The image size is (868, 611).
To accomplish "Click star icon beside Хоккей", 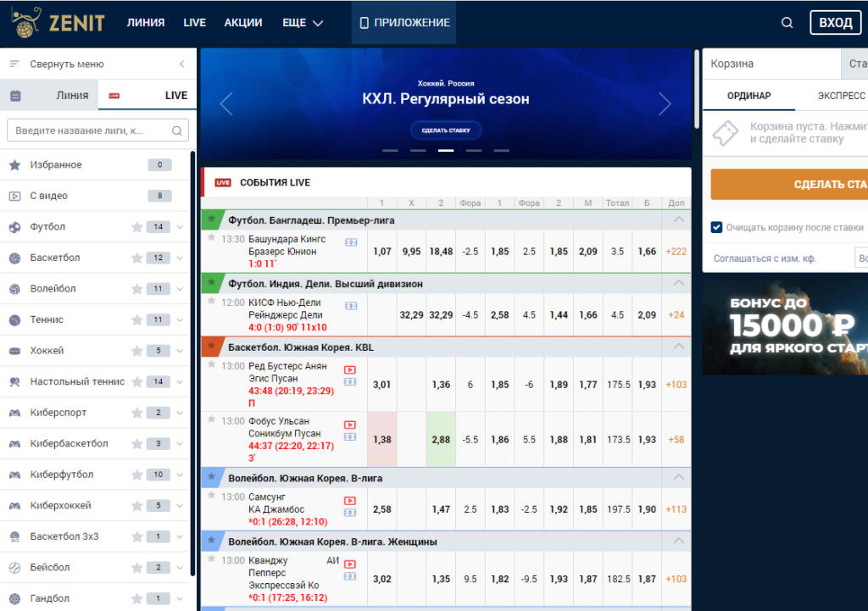I will click(x=136, y=351).
